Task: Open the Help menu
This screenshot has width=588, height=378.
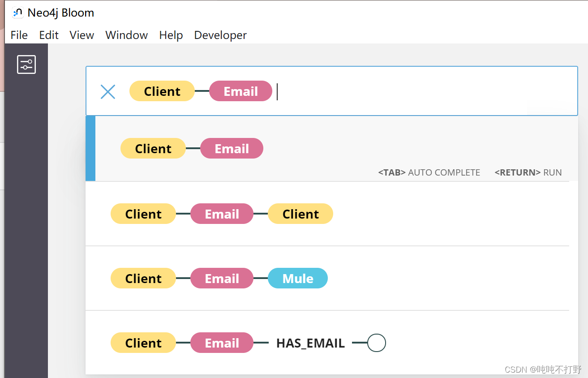Action: coord(171,35)
